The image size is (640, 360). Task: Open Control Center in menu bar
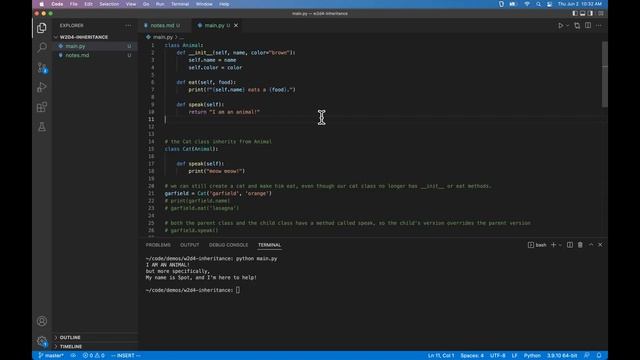tap(549, 4)
